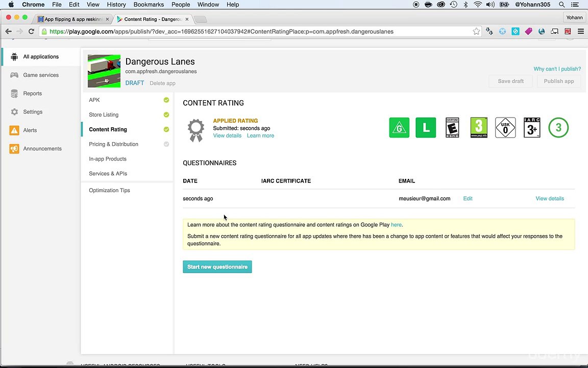588x368 pixels.
Task: Open the View menu
Action: pos(93,5)
